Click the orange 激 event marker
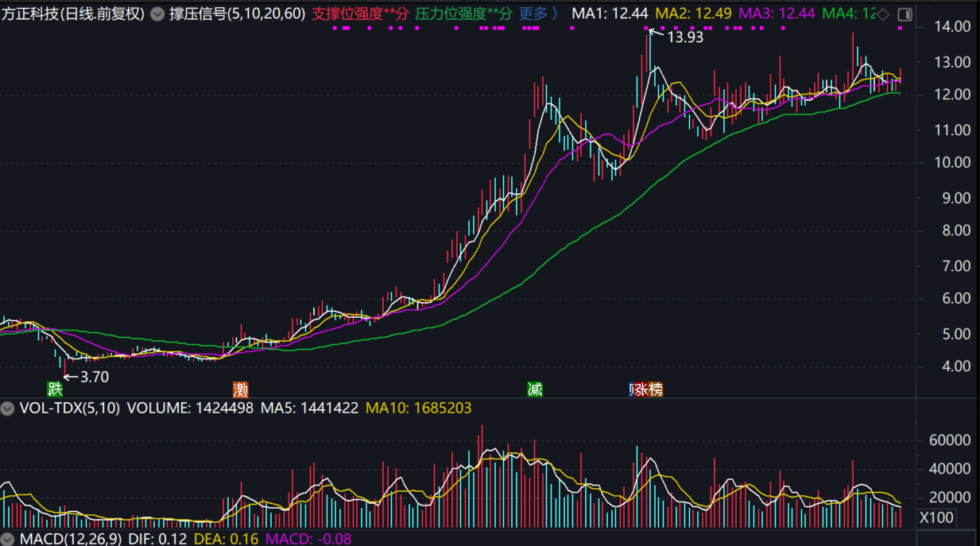 (x=240, y=389)
